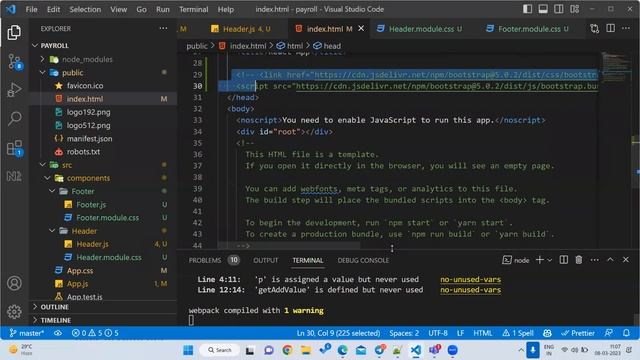Open robots.txt file

[x=83, y=152]
